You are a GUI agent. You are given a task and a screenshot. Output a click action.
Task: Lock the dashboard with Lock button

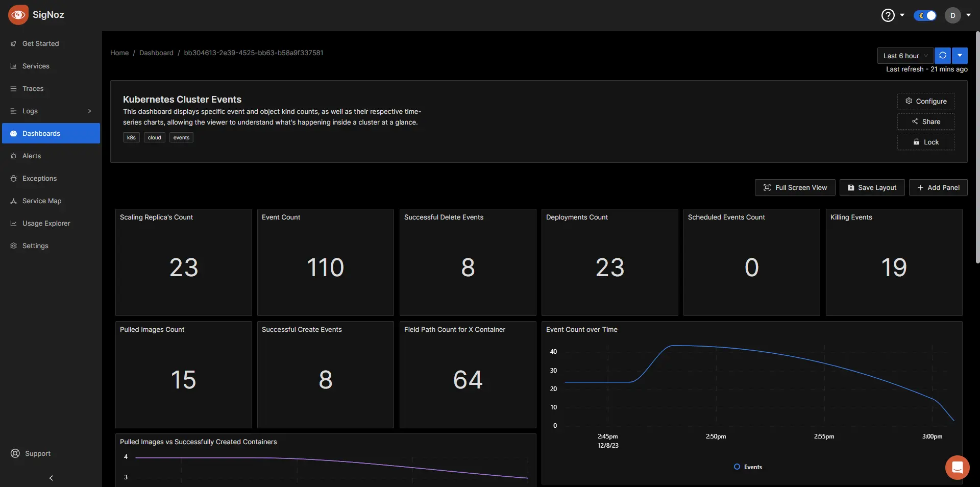point(926,142)
